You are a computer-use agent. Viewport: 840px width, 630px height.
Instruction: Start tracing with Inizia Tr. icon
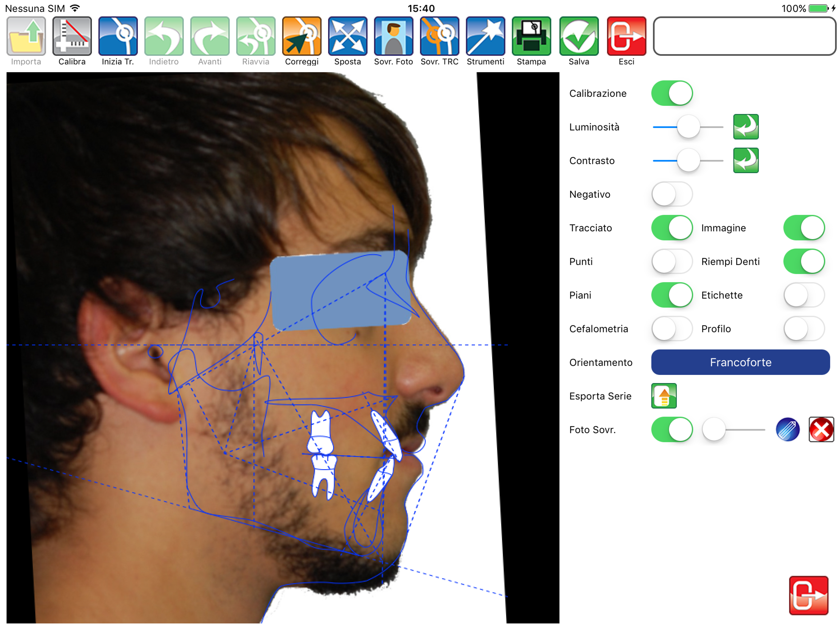(118, 37)
